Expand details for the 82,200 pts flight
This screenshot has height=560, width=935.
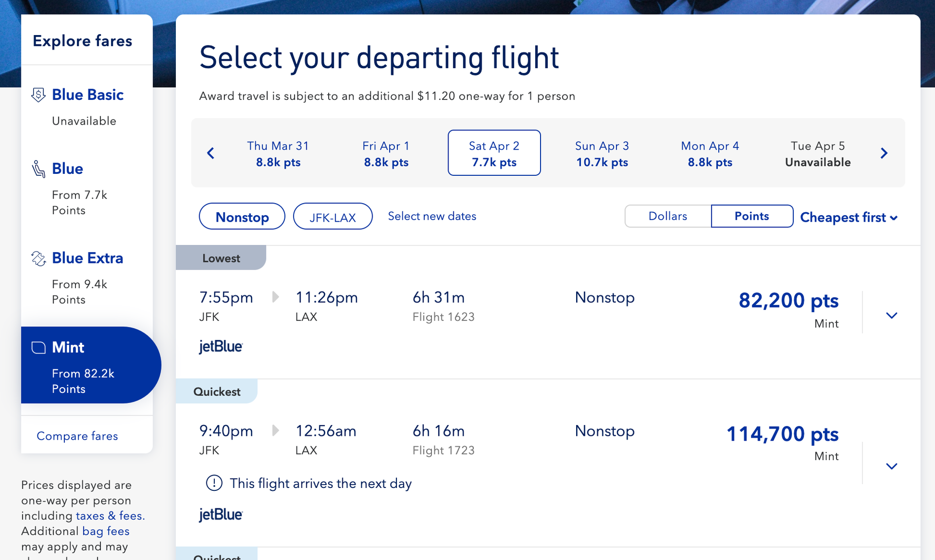(892, 315)
